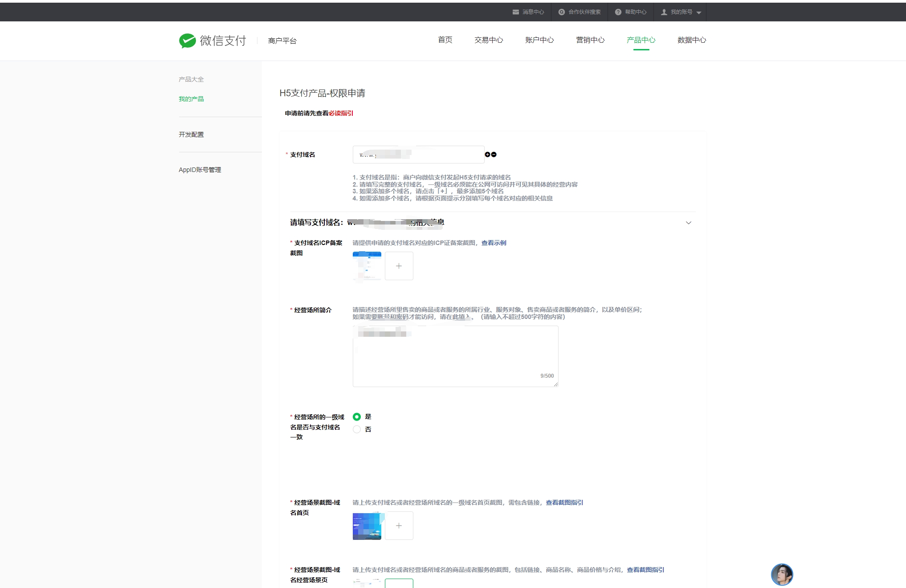Click 合作伙伴搜索 icon in top bar
The height and width of the screenshot is (588, 906).
coord(562,12)
